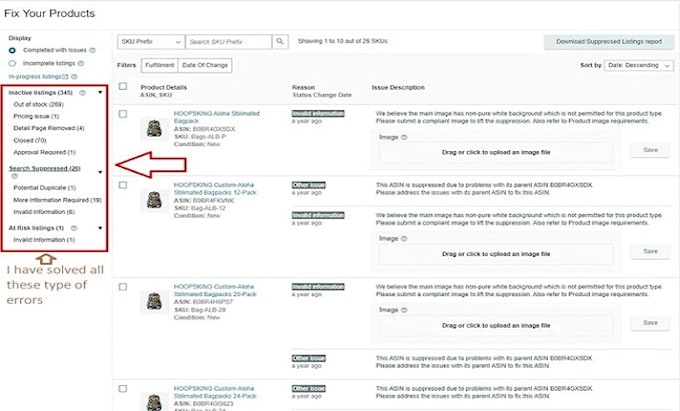Select Invalid Information (1) under At Risk listings
680x411 pixels.
click(x=44, y=240)
